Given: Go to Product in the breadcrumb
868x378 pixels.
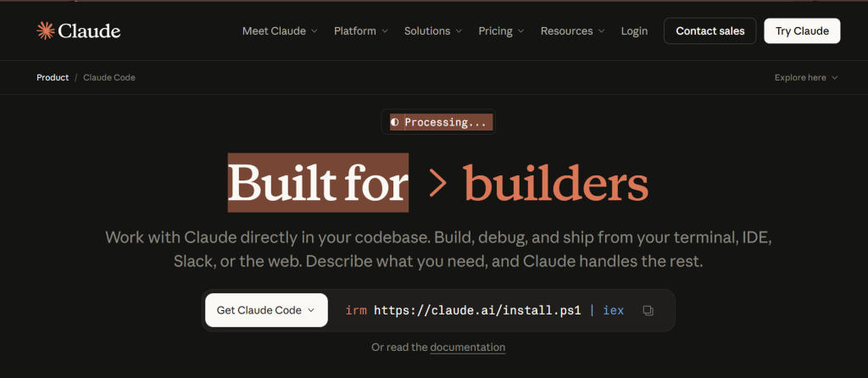Looking at the screenshot, I should tap(53, 78).
